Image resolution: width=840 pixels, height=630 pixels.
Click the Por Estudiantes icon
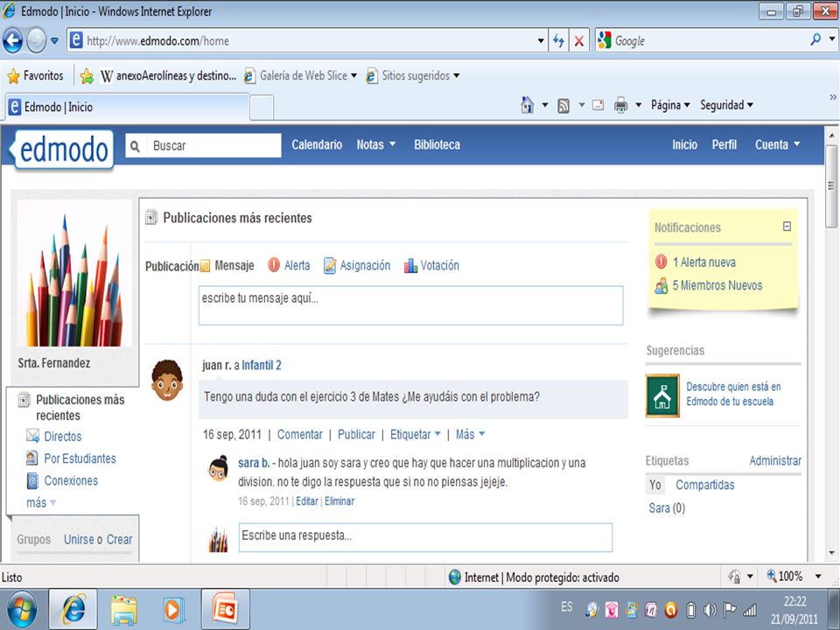coord(32,458)
